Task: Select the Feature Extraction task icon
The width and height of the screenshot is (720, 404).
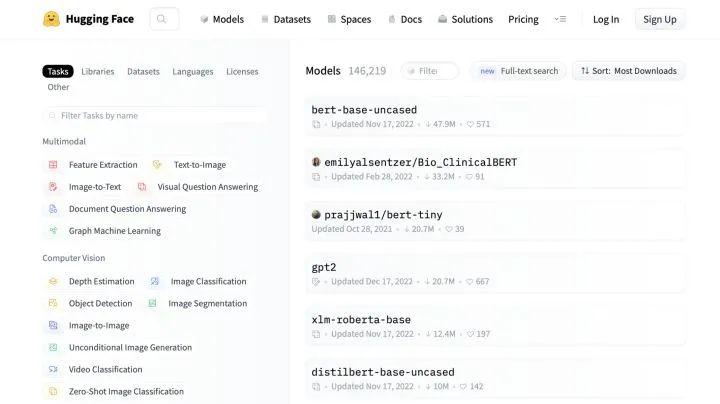Action: click(53, 165)
